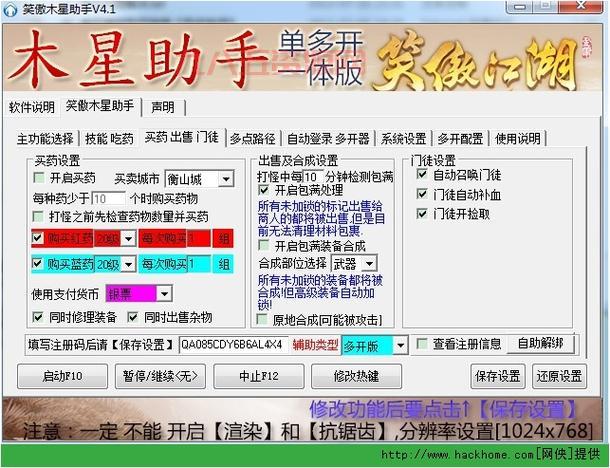The height and width of the screenshot is (468, 610).
Task: Click the 修改热键 button
Action: click(356, 376)
